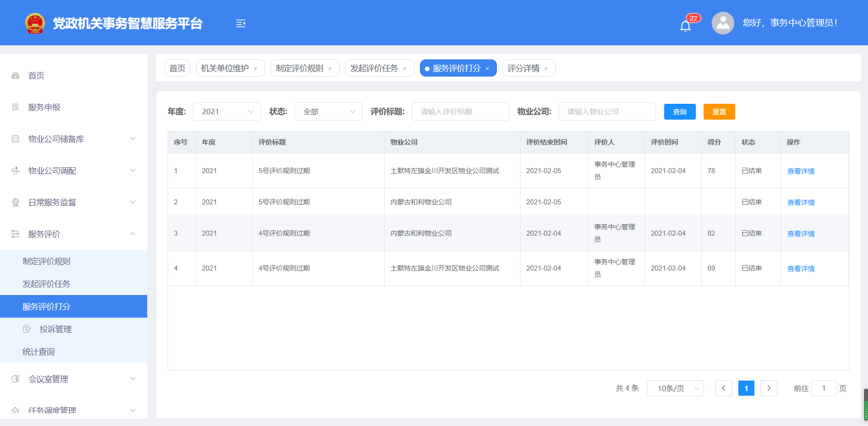Click the orange 重置 button
This screenshot has width=868, height=426.
tap(719, 111)
